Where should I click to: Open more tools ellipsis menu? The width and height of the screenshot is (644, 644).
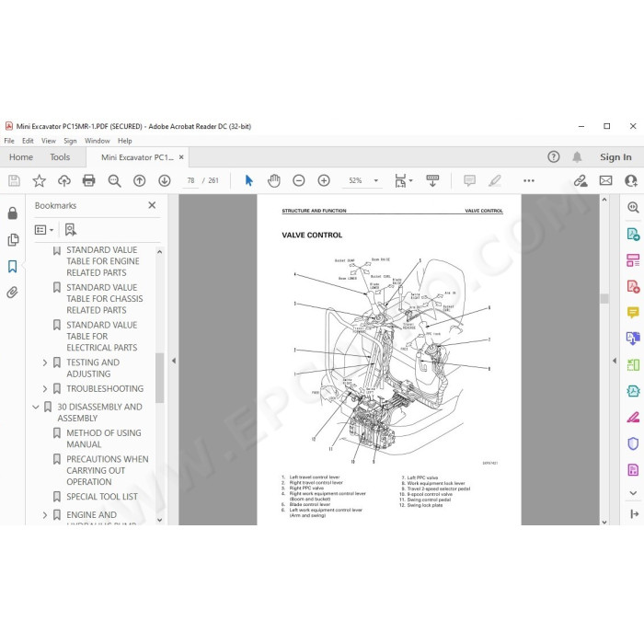529,180
